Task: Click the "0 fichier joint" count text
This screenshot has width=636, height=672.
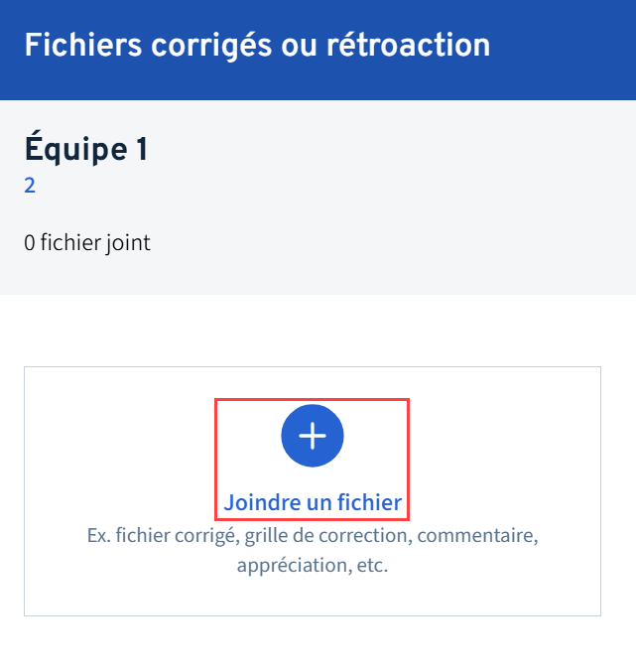Action: point(87,242)
